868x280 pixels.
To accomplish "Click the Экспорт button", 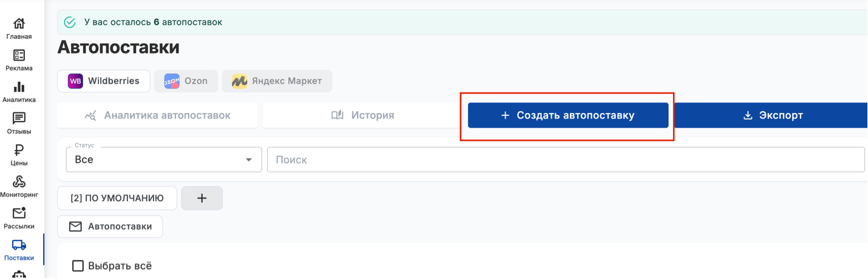I will click(772, 115).
